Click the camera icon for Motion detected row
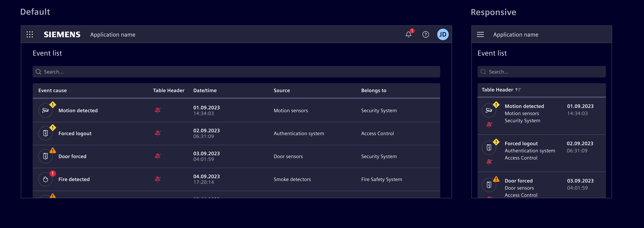The image size is (644, 228). coord(46,110)
